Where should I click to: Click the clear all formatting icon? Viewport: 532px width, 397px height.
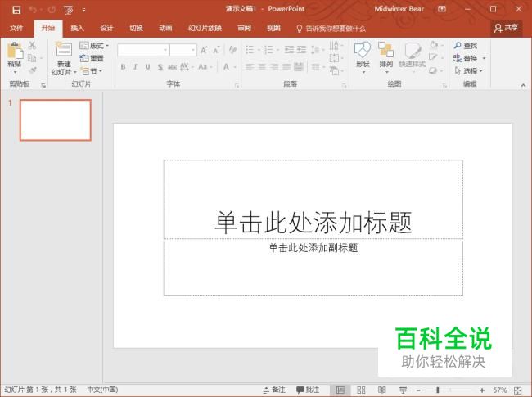(232, 50)
